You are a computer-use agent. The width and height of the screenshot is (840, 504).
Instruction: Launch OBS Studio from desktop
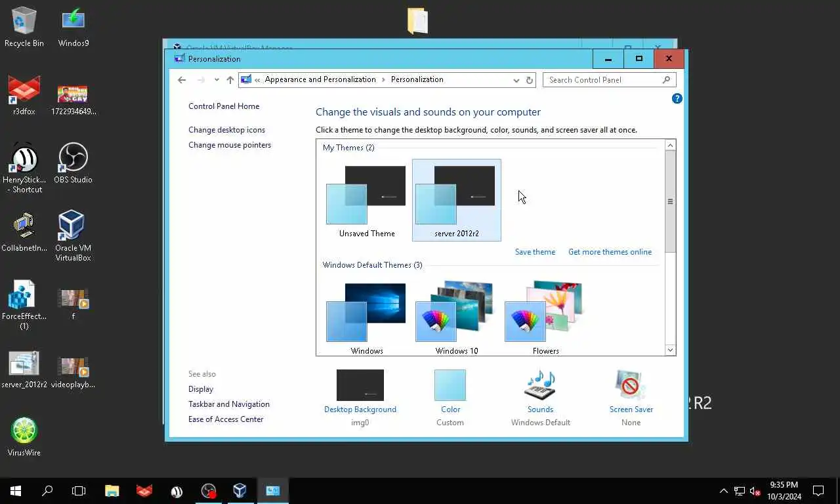point(73,163)
